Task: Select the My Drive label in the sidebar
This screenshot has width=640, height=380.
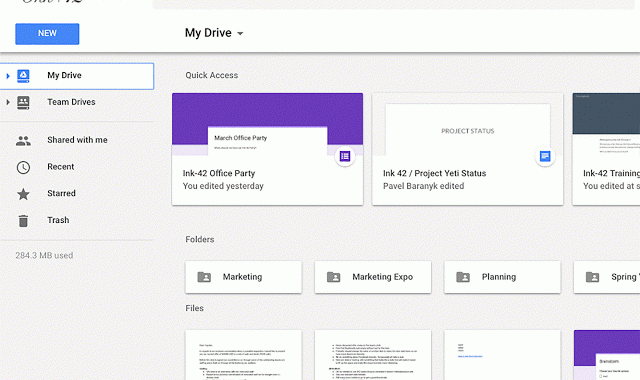Action: click(64, 75)
